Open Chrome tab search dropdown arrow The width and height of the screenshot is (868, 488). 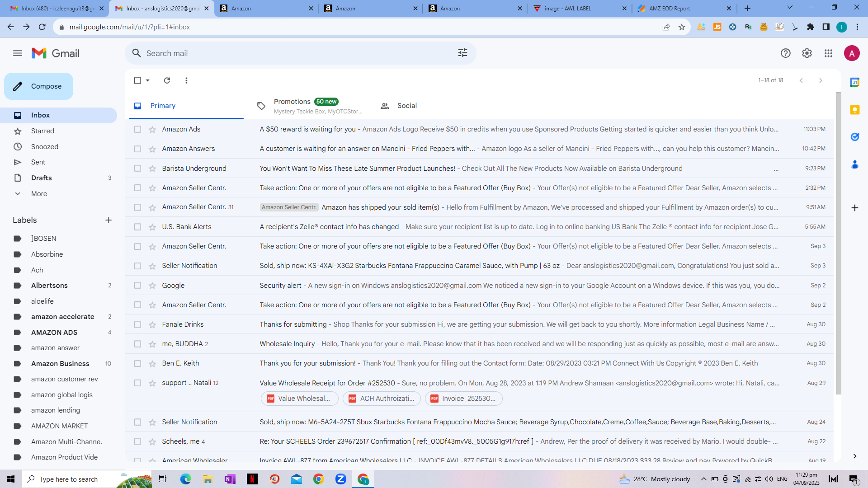pyautogui.click(x=790, y=8)
